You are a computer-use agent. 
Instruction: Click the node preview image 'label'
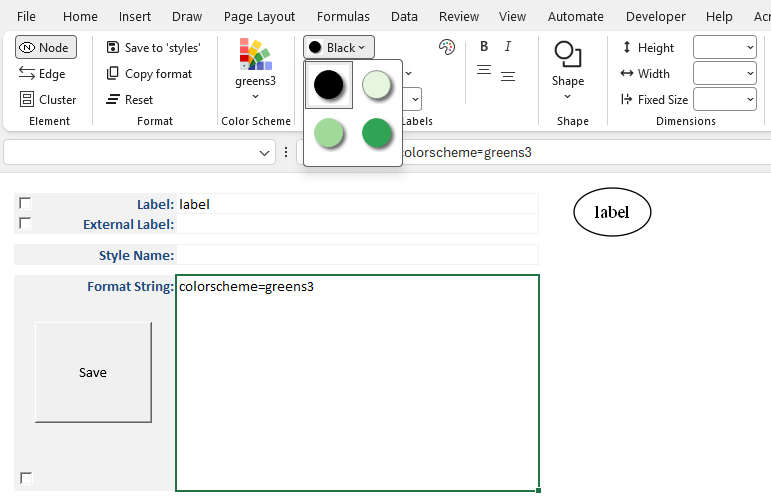click(x=612, y=212)
